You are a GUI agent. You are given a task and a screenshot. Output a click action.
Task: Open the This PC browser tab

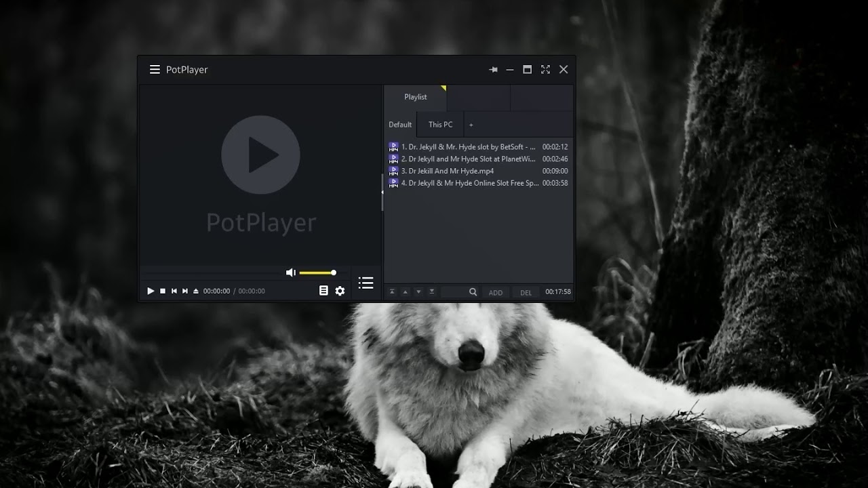click(x=439, y=125)
